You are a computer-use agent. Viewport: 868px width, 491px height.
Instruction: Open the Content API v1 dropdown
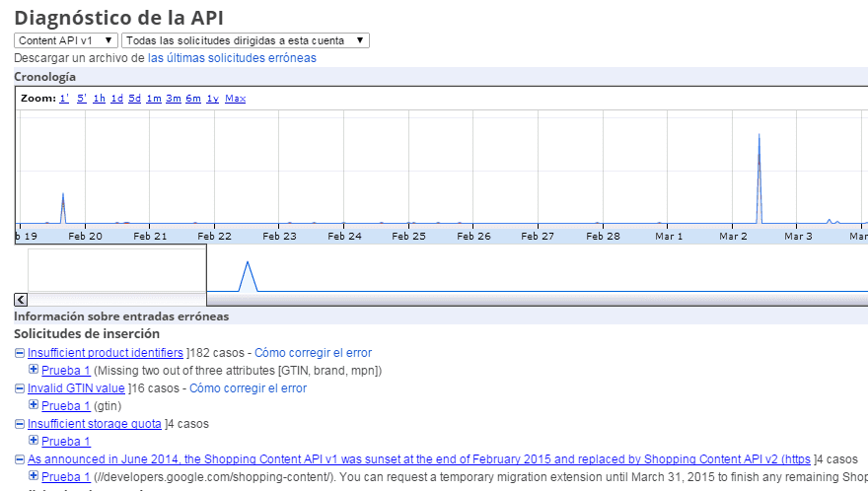coord(66,40)
